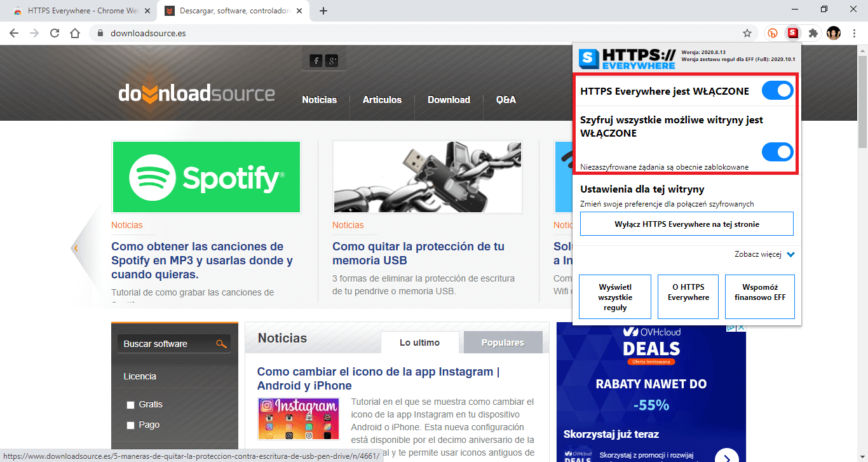Click the Buscar software search field
Viewport: 868px width, 462px height.
166,344
